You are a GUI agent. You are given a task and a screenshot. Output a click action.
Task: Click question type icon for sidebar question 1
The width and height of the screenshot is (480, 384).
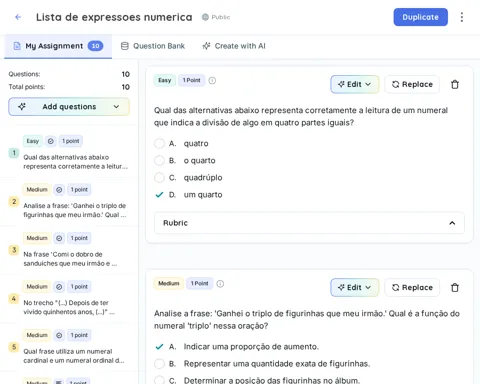pos(51,141)
